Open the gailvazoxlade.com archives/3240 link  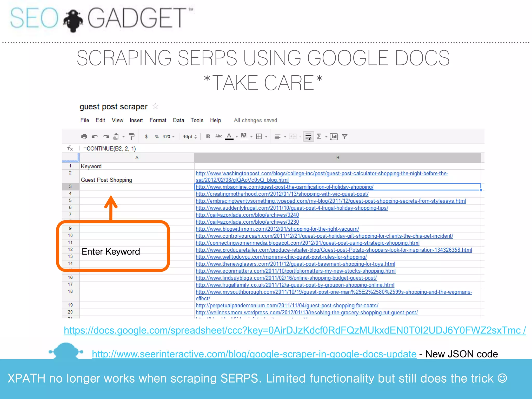(x=247, y=215)
